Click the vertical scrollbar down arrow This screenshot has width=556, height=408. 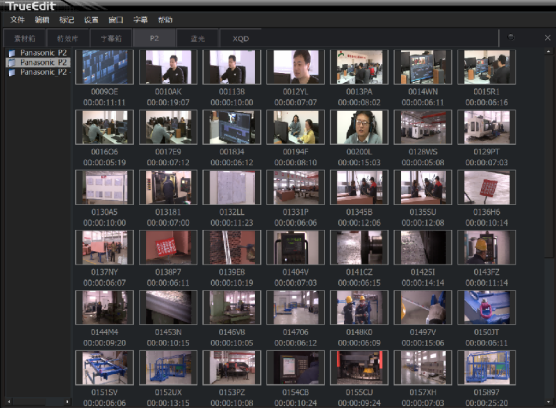point(548,402)
